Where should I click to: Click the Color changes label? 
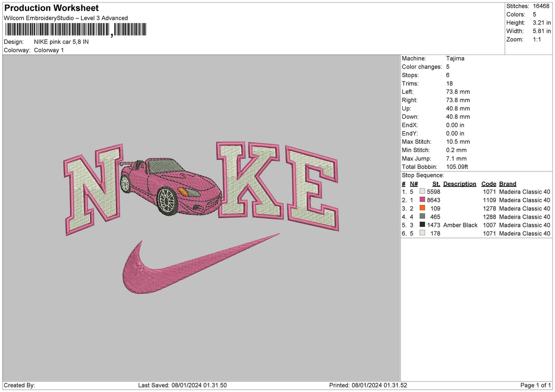[422, 67]
